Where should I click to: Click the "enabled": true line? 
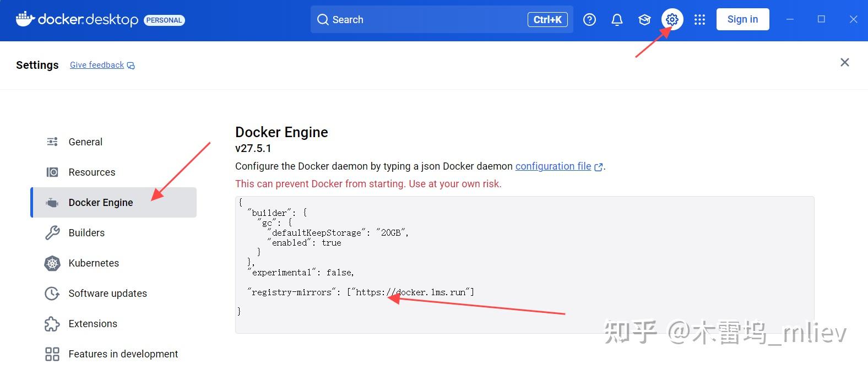[304, 243]
